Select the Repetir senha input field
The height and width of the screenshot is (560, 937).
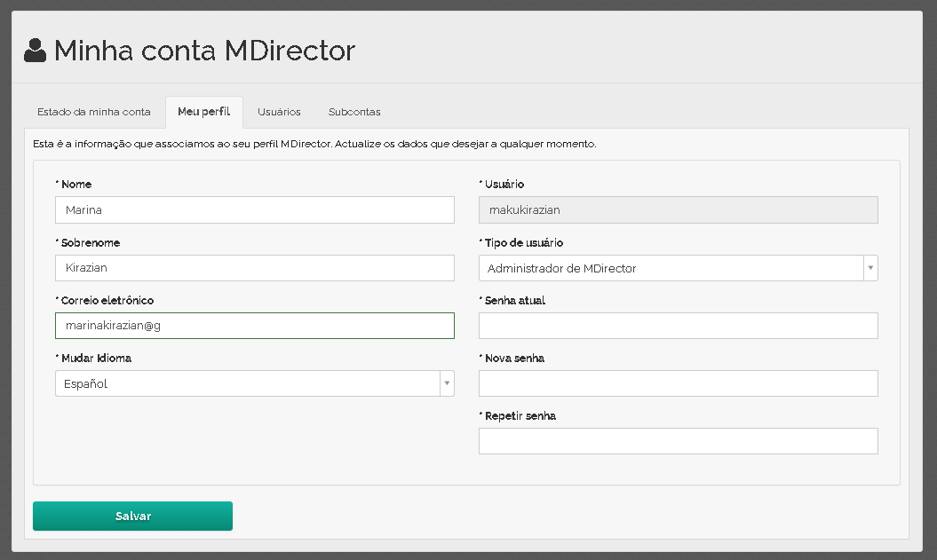678,441
